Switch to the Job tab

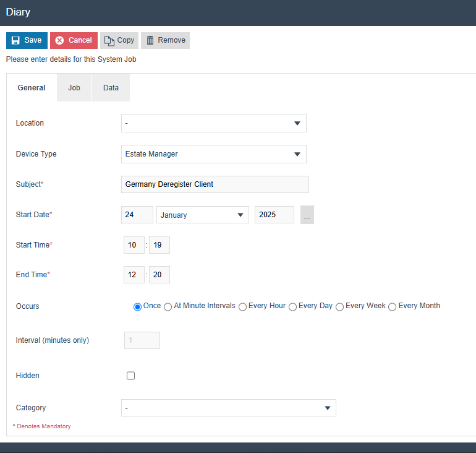click(x=74, y=88)
